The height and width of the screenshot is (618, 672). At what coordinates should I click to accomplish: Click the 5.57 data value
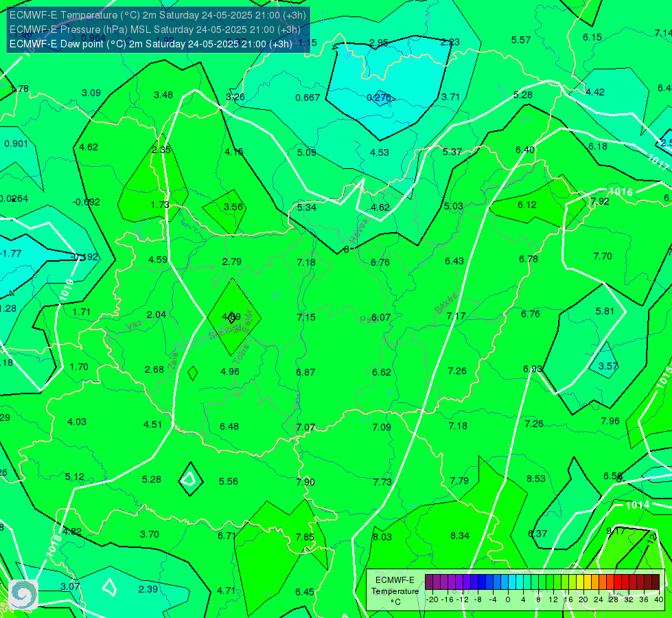pyautogui.click(x=521, y=40)
